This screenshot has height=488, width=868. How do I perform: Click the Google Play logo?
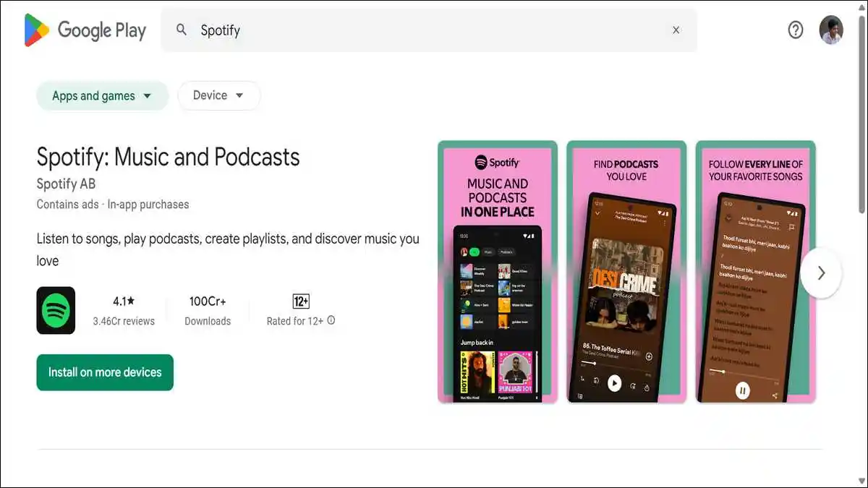[x=85, y=30]
